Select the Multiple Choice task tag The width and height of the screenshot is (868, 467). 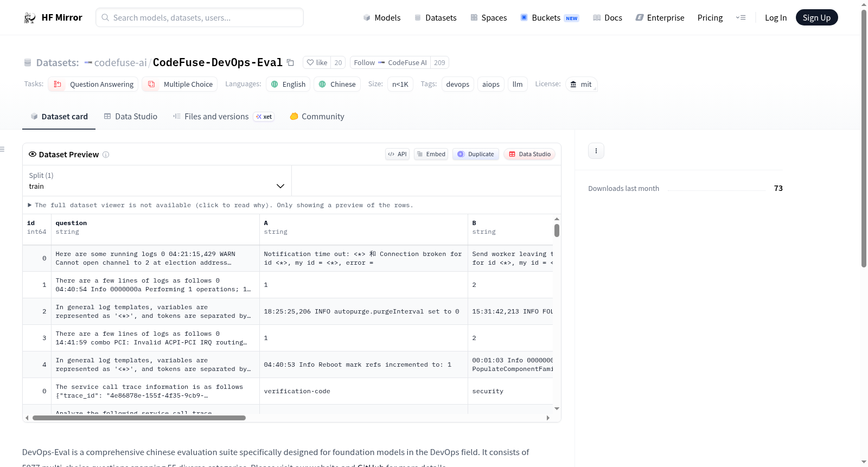(180, 84)
